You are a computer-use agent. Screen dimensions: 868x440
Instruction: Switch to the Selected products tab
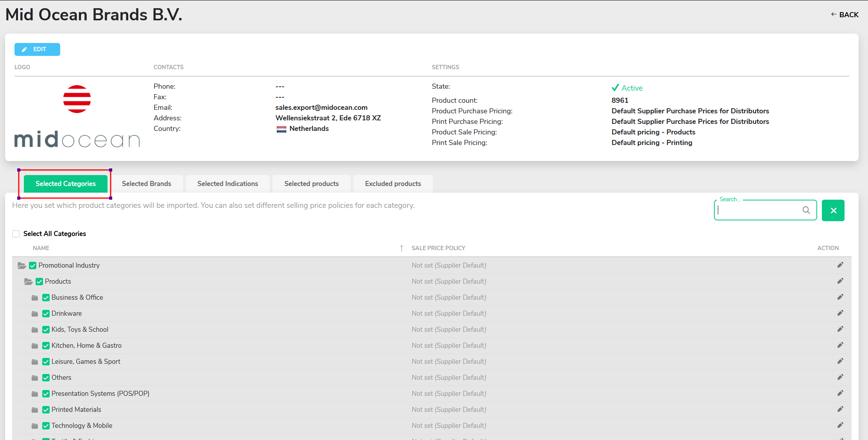312,184
